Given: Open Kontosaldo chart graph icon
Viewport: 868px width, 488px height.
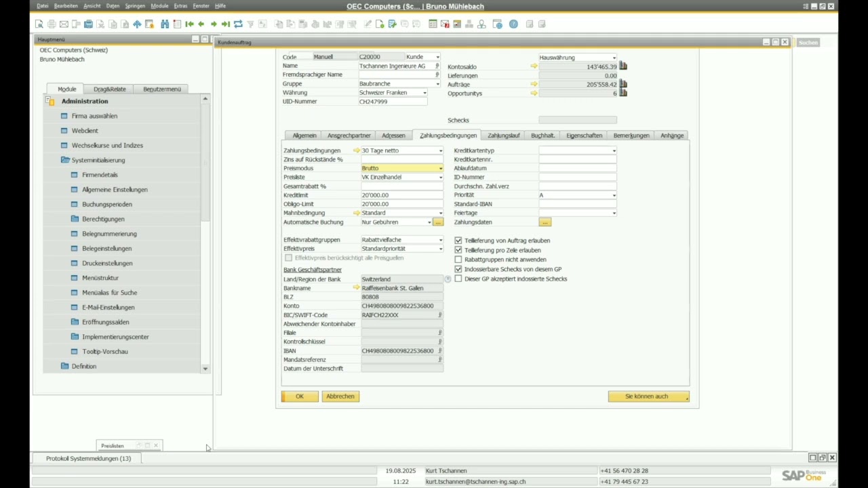Looking at the screenshot, I should [x=623, y=66].
